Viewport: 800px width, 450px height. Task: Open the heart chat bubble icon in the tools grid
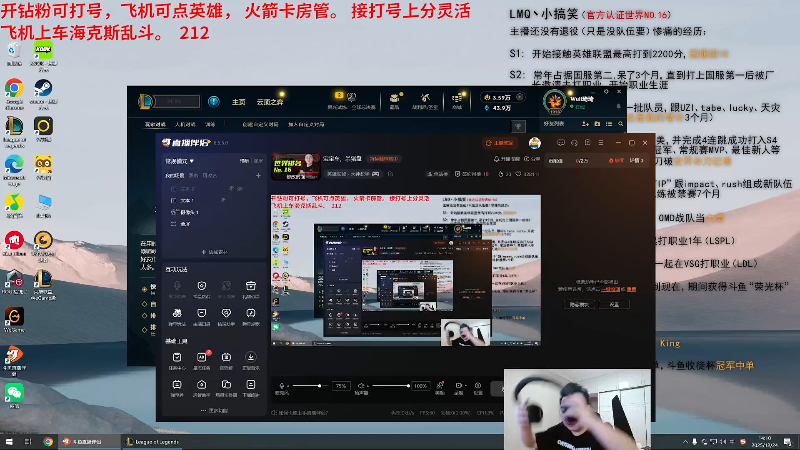[226, 313]
